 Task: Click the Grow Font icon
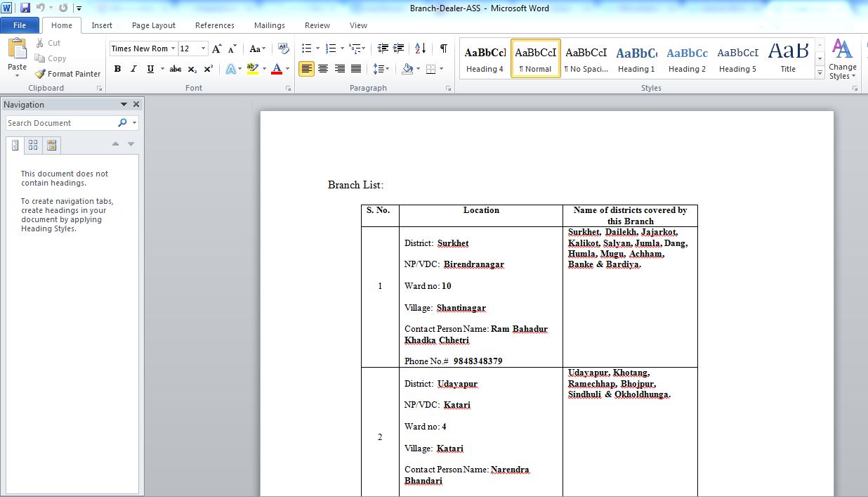[x=217, y=49]
